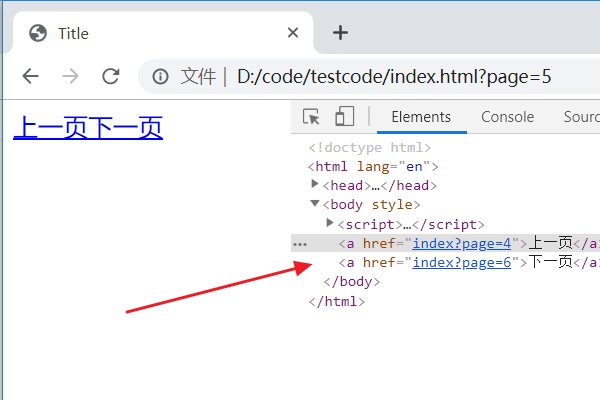Click the 上一页 link on page
The width and height of the screenshot is (600, 400).
click(50, 128)
